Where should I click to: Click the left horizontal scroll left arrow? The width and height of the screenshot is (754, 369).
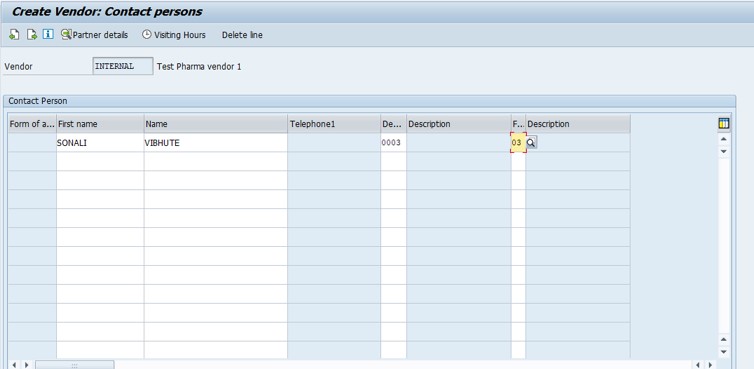pos(14,365)
